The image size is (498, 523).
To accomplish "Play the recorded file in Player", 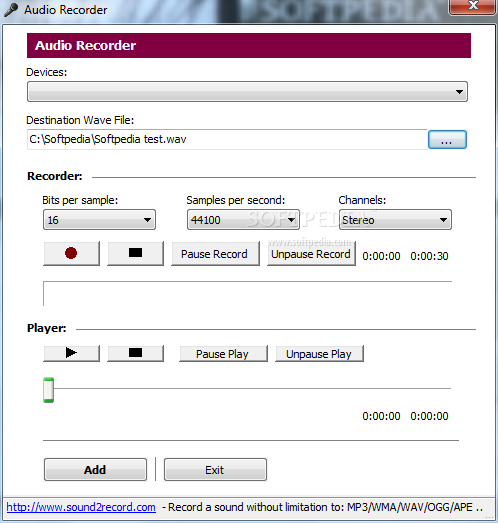I will (x=71, y=353).
